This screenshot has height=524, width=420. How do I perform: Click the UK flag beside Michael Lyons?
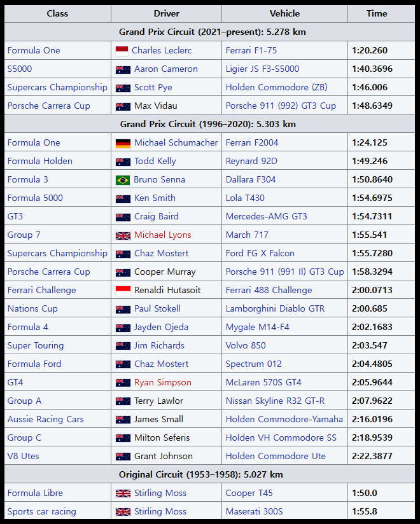pos(123,235)
